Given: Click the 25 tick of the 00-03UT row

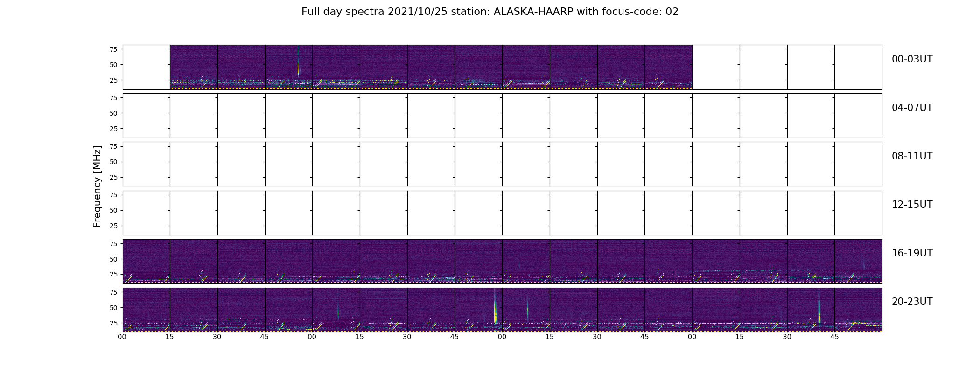Looking at the screenshot, I should click(113, 80).
